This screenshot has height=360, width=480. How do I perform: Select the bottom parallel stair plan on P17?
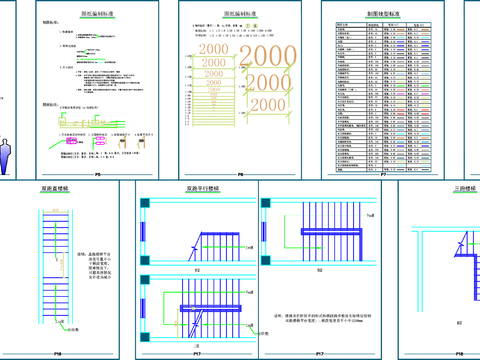[x=198, y=308]
